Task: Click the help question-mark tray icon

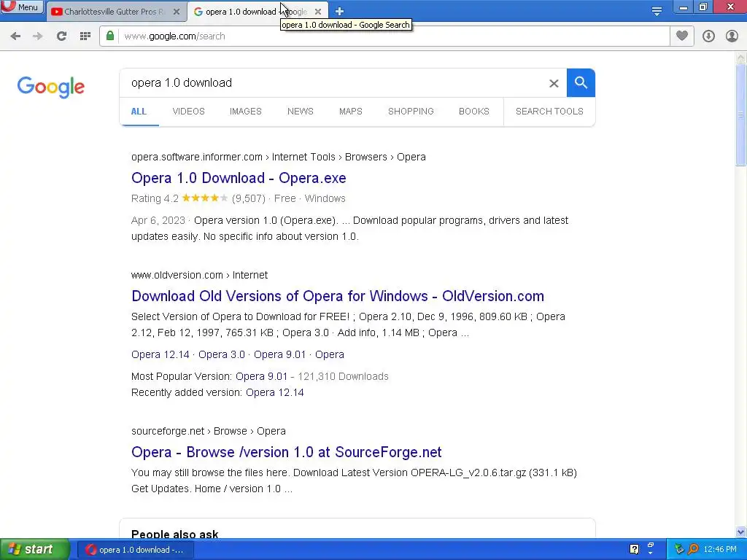Action: point(634,550)
